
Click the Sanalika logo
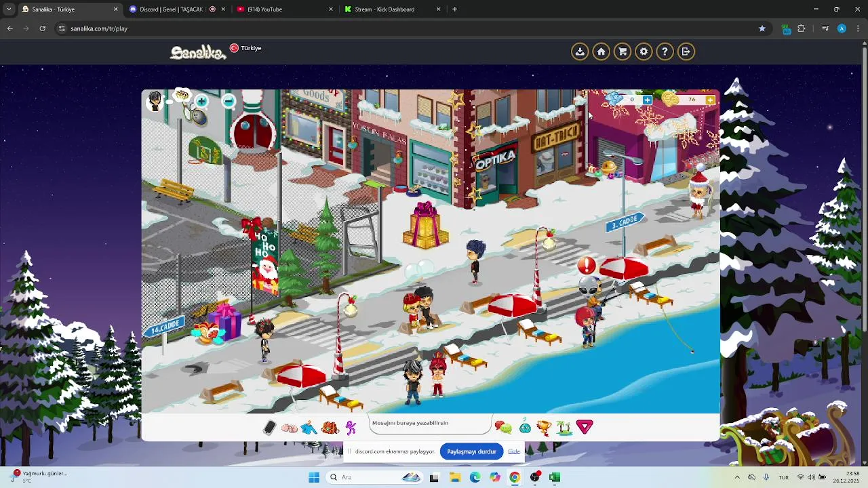198,52
